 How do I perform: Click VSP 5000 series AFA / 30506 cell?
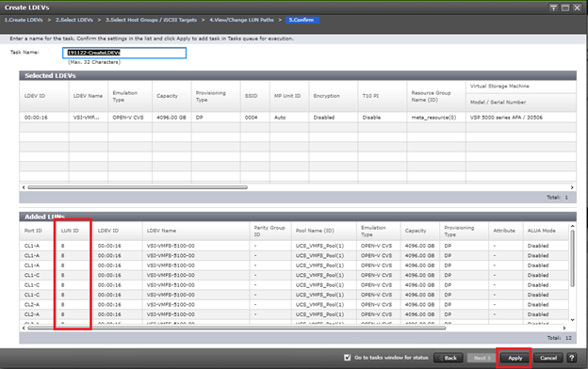521,118
